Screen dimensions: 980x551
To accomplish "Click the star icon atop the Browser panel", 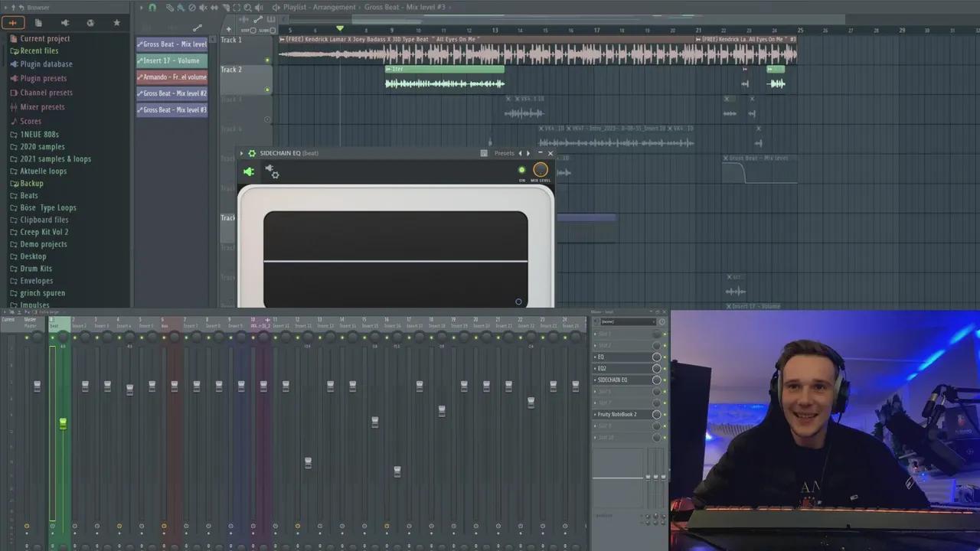I will [116, 22].
